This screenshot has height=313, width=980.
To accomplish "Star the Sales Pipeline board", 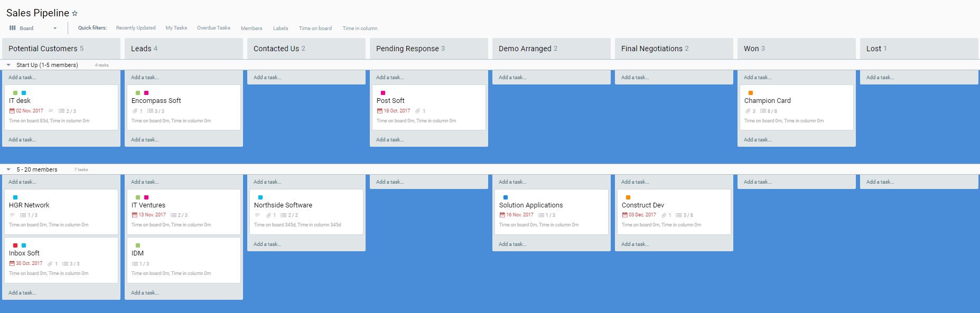I will click(x=74, y=13).
